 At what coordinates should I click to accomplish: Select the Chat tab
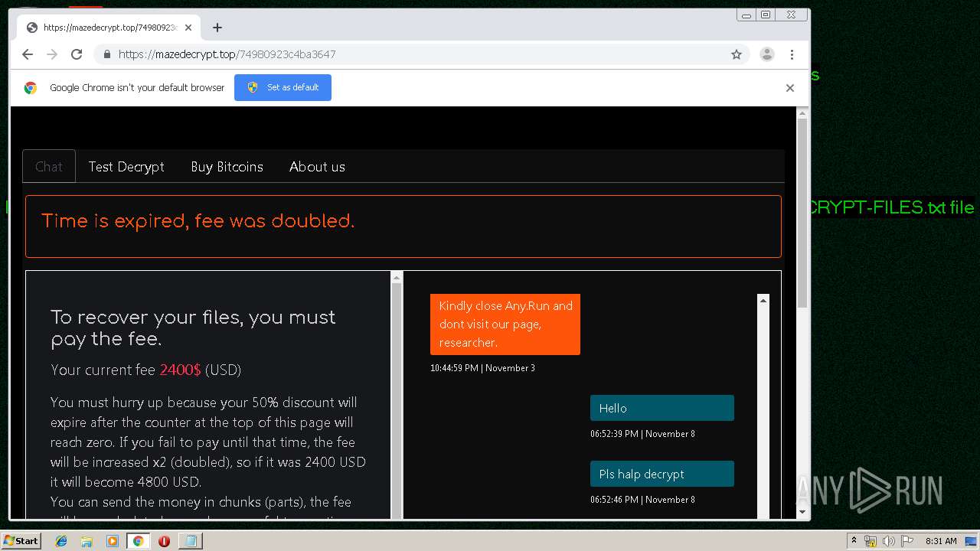coord(49,167)
